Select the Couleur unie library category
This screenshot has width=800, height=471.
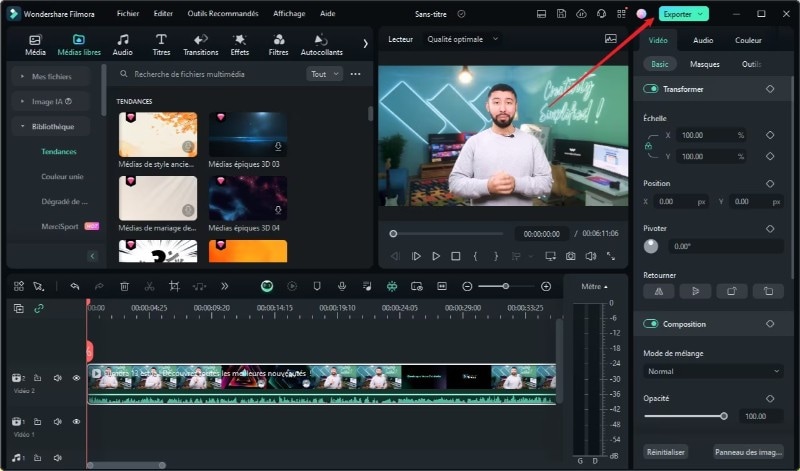(x=62, y=177)
